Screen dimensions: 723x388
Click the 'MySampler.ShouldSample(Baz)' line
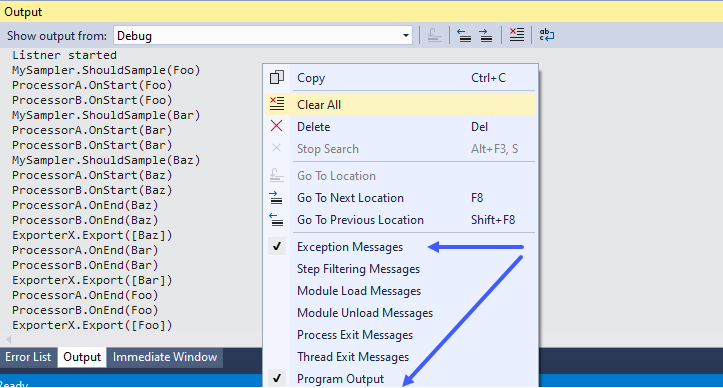106,160
